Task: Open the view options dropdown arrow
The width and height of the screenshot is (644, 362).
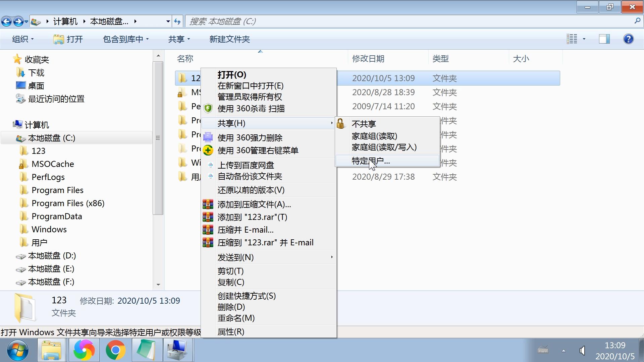Action: pyautogui.click(x=584, y=39)
